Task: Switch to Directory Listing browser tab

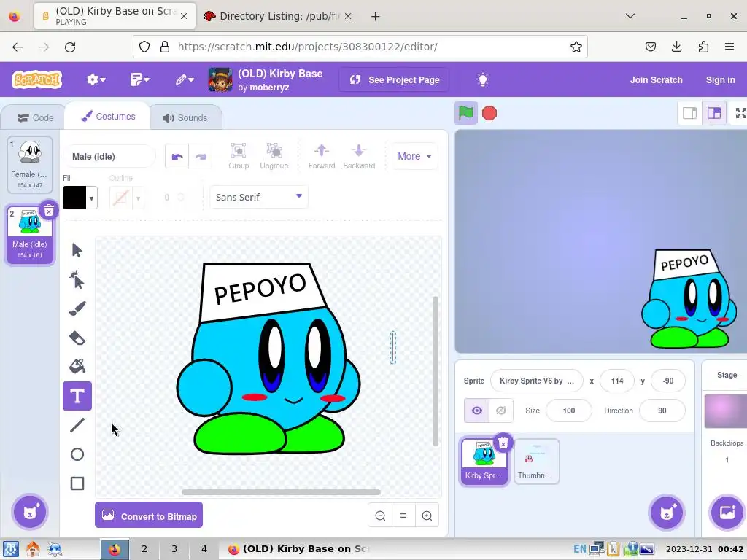Action: coord(279,16)
